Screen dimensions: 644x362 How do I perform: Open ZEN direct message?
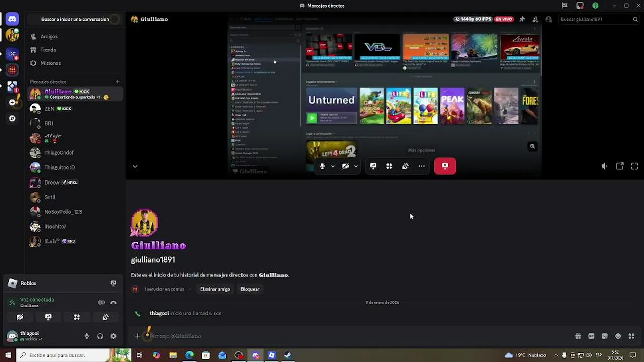click(x=74, y=109)
